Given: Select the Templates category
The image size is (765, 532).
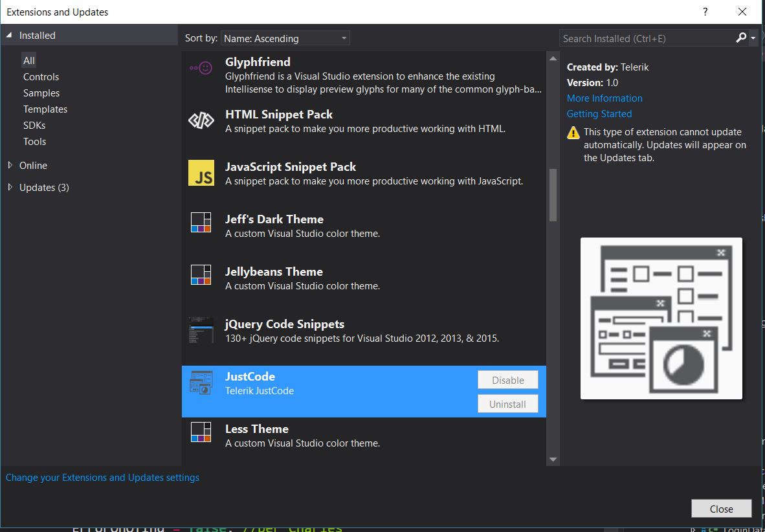Looking at the screenshot, I should tap(45, 109).
